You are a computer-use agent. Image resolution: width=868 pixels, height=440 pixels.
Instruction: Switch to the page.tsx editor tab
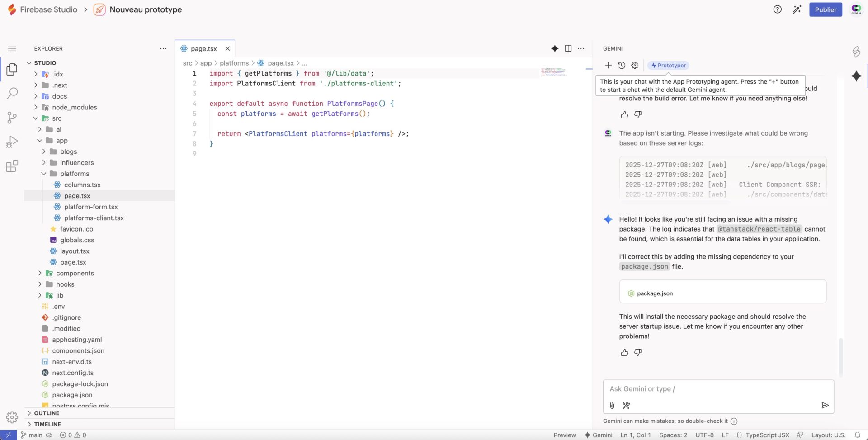(x=203, y=48)
